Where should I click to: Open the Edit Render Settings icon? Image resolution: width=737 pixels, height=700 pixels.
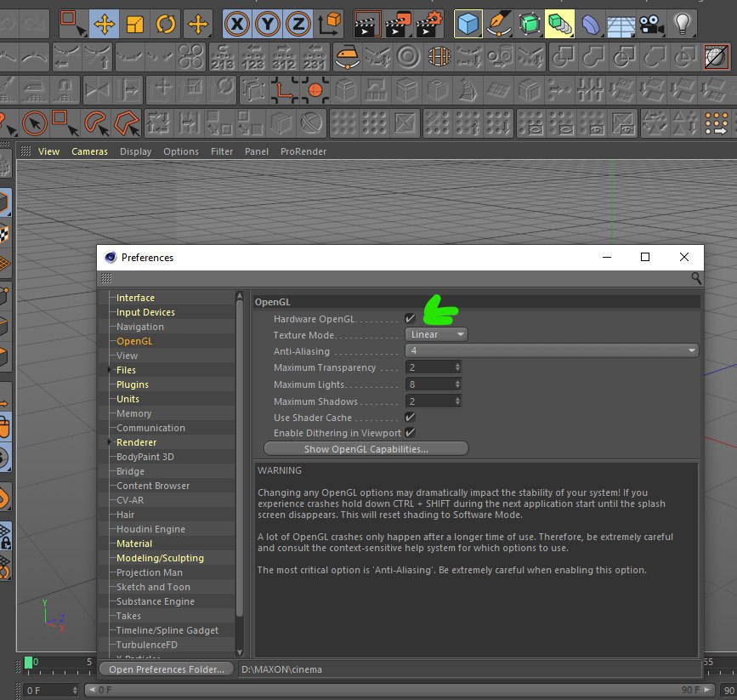tap(428, 23)
